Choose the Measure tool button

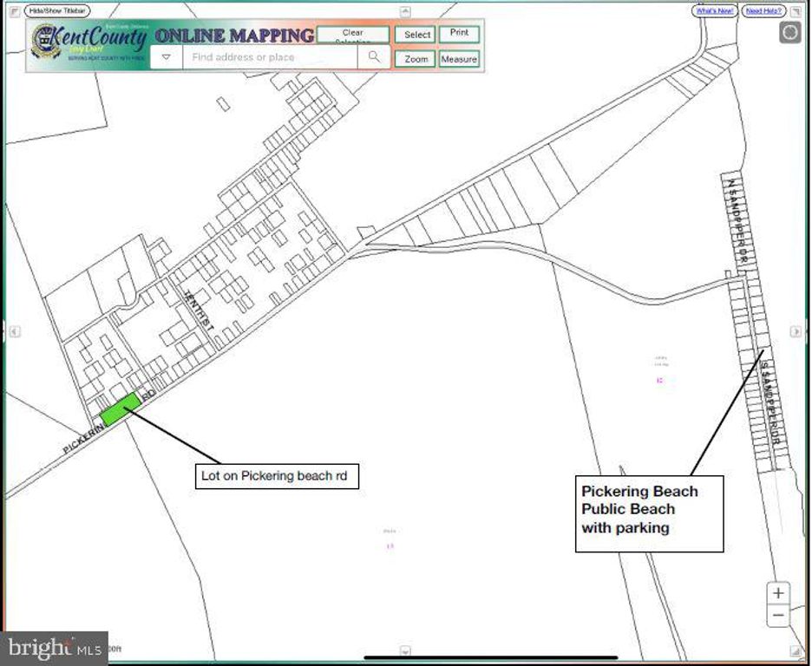458,59
